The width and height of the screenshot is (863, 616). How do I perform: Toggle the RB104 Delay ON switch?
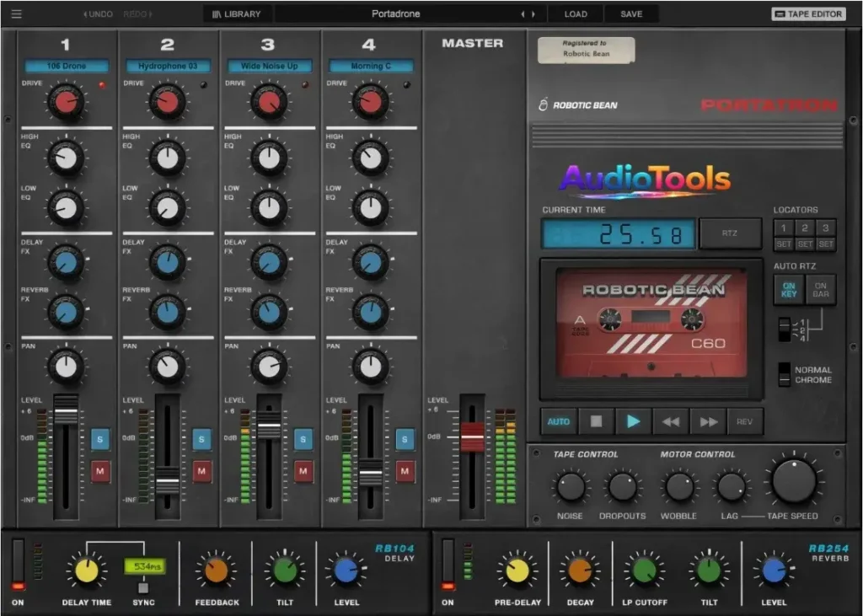pos(18,565)
